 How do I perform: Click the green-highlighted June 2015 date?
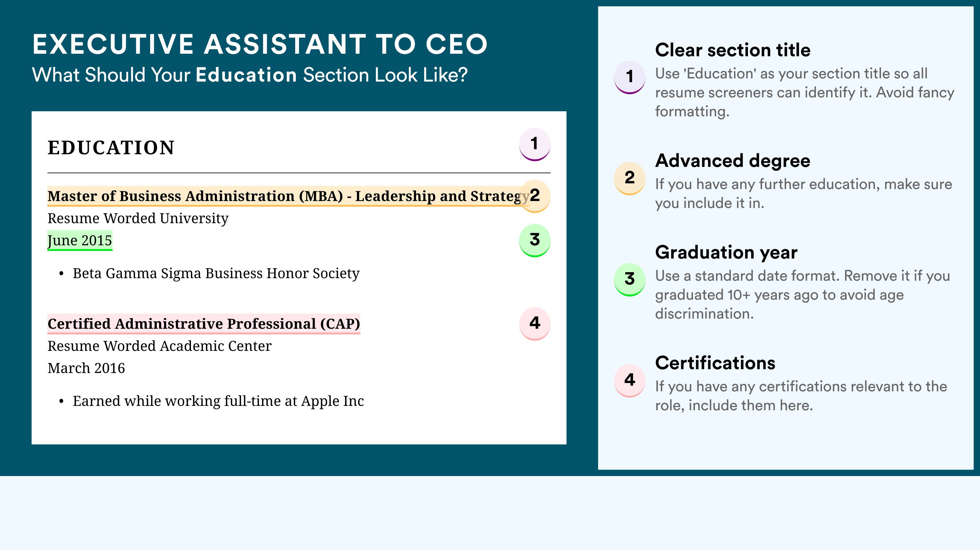point(80,240)
